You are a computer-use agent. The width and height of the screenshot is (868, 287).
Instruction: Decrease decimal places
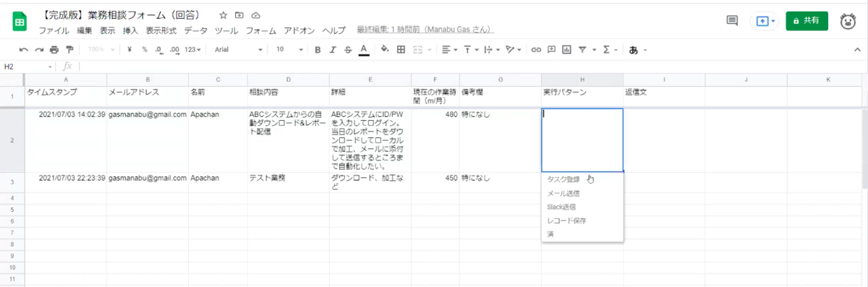click(159, 50)
